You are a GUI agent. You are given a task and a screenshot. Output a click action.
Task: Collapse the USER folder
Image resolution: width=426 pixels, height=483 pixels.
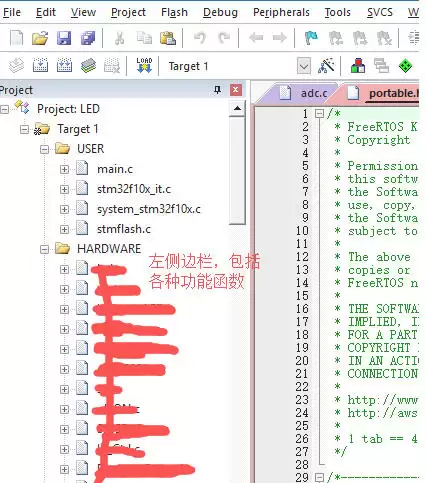pyautogui.click(x=44, y=149)
